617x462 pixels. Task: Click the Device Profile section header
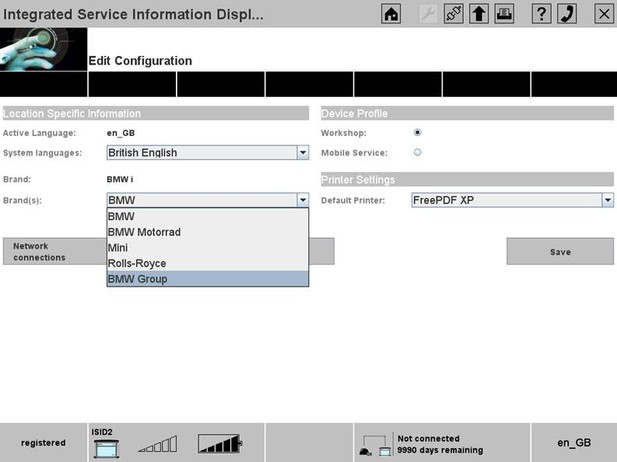[x=467, y=113]
